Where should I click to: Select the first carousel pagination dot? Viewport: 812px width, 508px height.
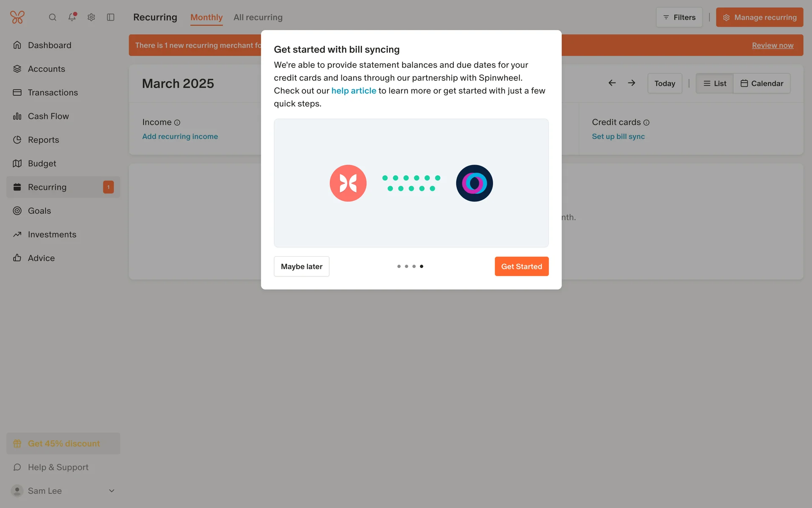point(399,266)
